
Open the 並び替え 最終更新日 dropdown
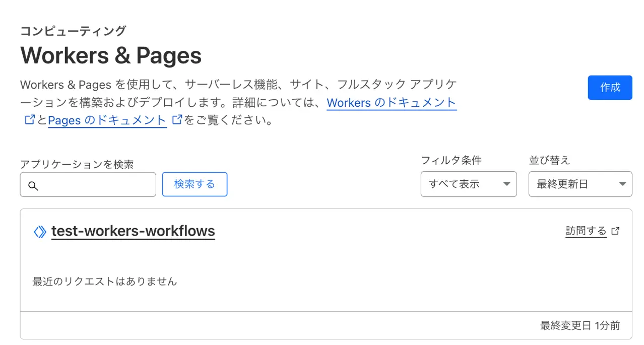(x=580, y=184)
